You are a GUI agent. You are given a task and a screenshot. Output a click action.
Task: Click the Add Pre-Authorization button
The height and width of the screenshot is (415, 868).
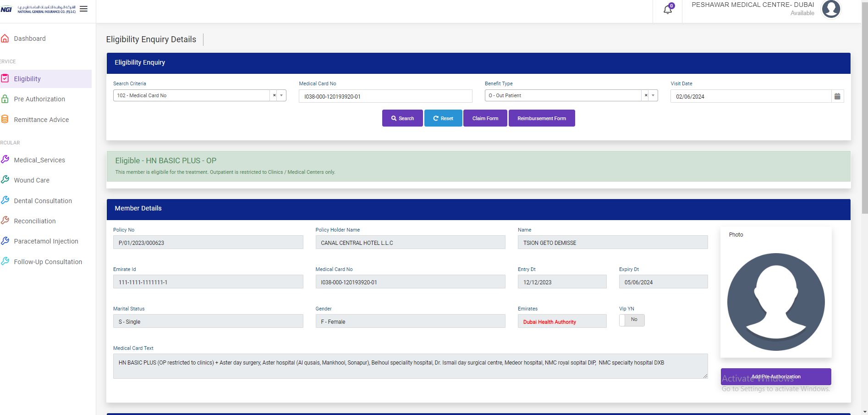tap(775, 376)
